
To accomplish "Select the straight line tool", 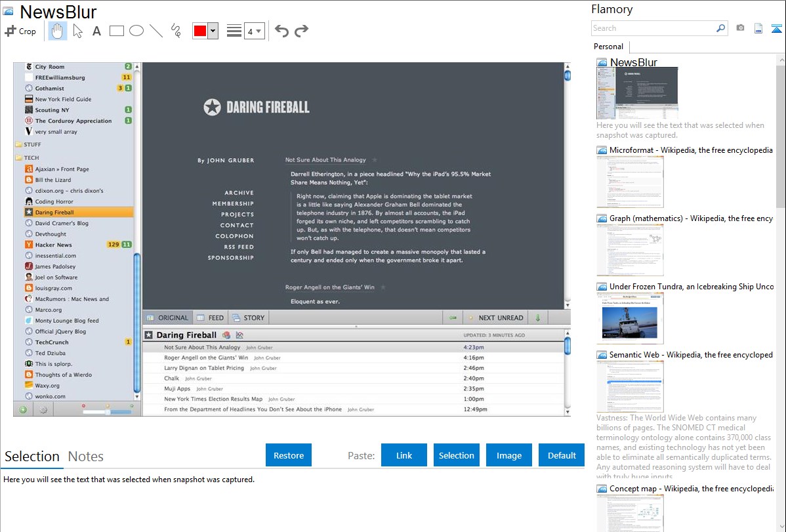I will click(156, 31).
